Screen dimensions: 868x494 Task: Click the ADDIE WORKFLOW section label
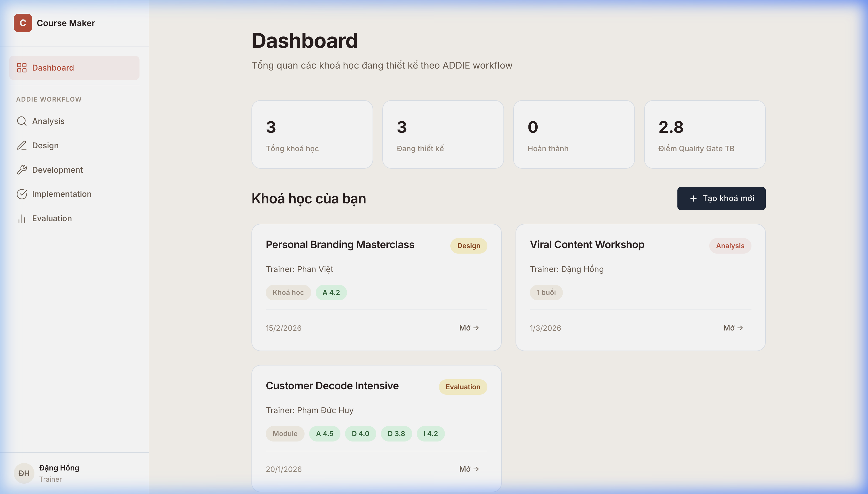tap(49, 100)
